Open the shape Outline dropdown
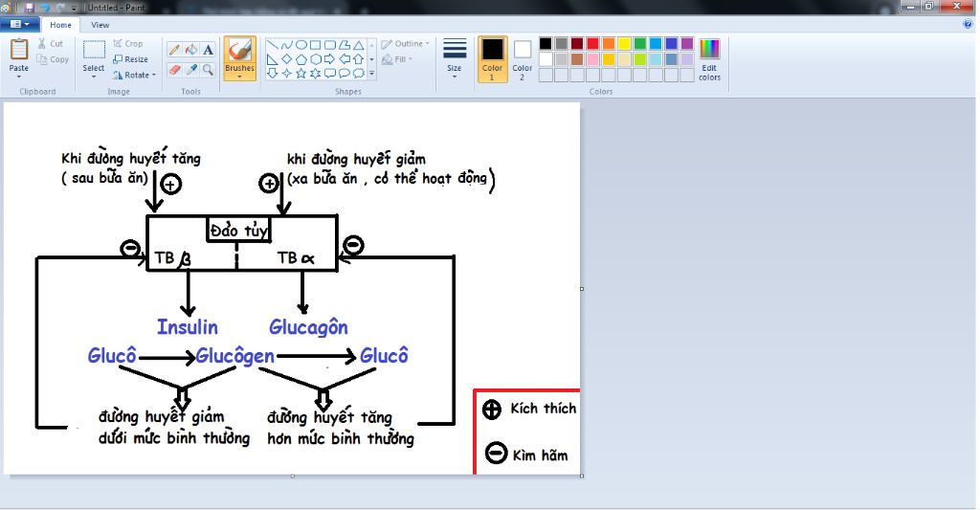 tap(405, 44)
